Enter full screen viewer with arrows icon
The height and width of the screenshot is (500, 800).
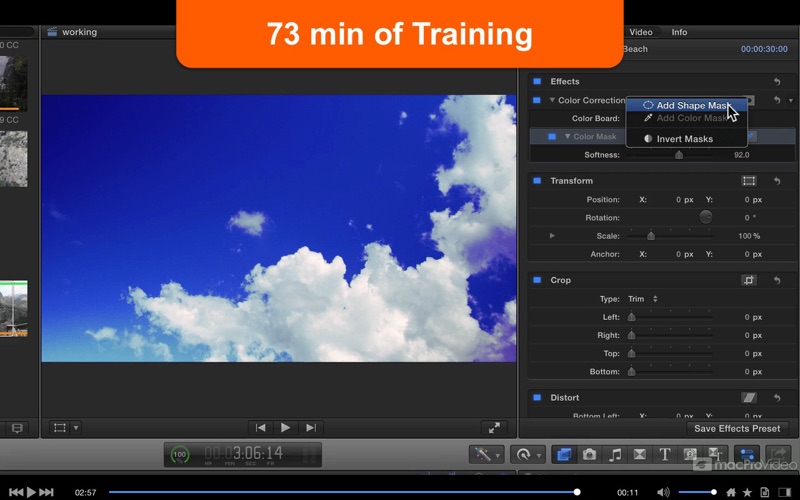coord(494,428)
